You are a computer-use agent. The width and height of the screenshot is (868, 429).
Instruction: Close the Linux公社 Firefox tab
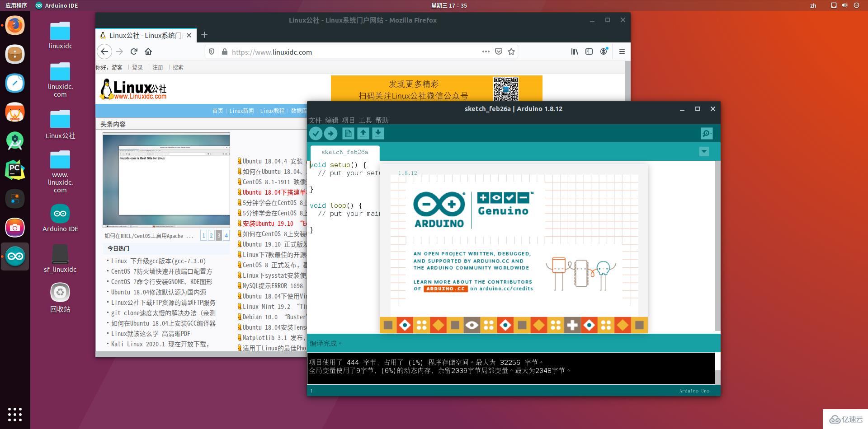tap(189, 35)
